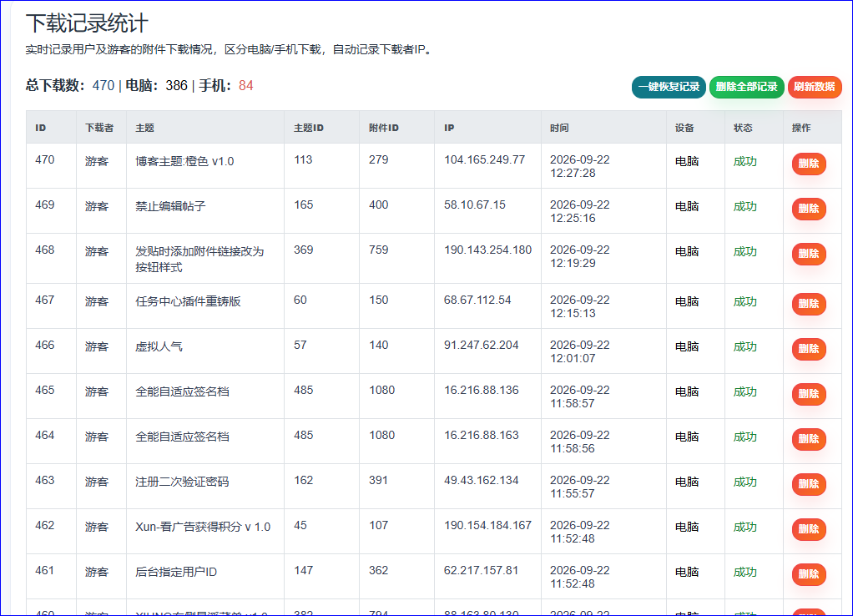
Task: Click the total downloads value 470
Action: click(103, 86)
